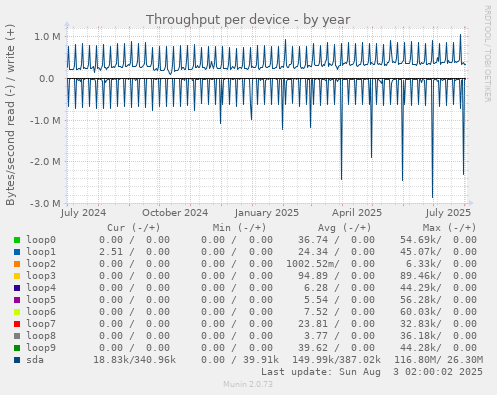Click the Max (-/+) column header

449,228
